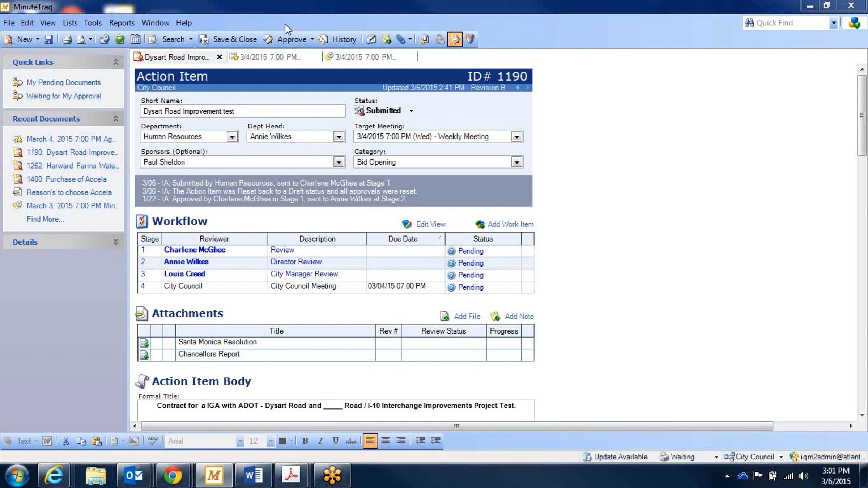Screen dimensions: 868x488
Task: Toggle the highlighted notes toolbar button
Action: (455, 39)
